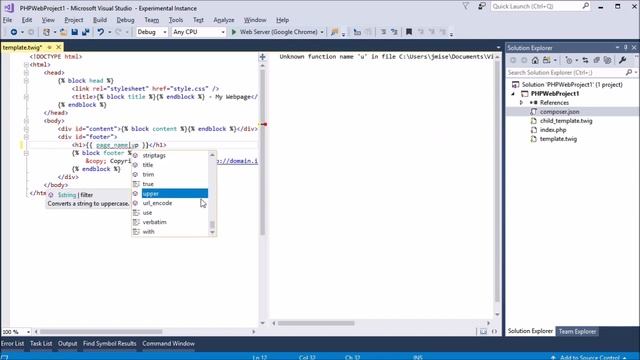This screenshot has width=640, height=360.
Task: Close the template.twig editor tab
Action: pos(58,47)
